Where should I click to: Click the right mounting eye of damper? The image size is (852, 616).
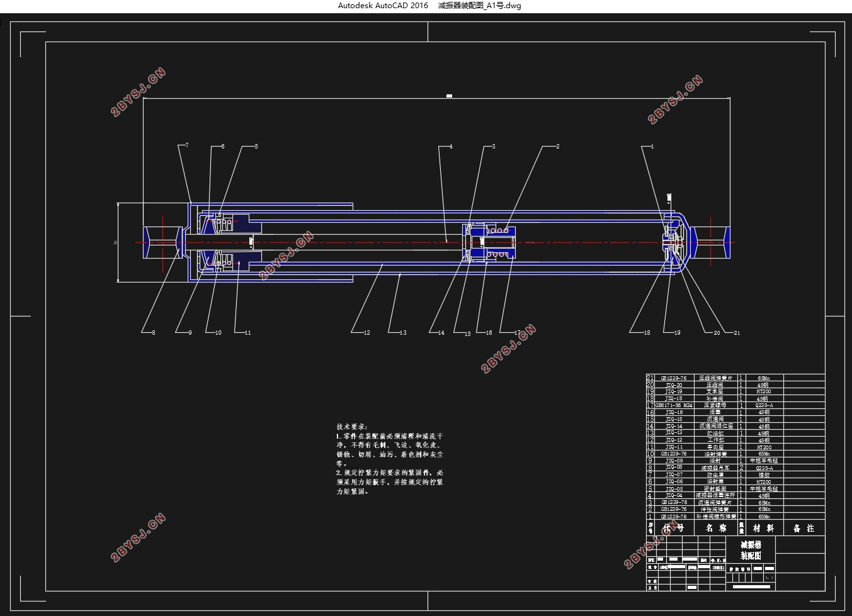click(x=712, y=242)
